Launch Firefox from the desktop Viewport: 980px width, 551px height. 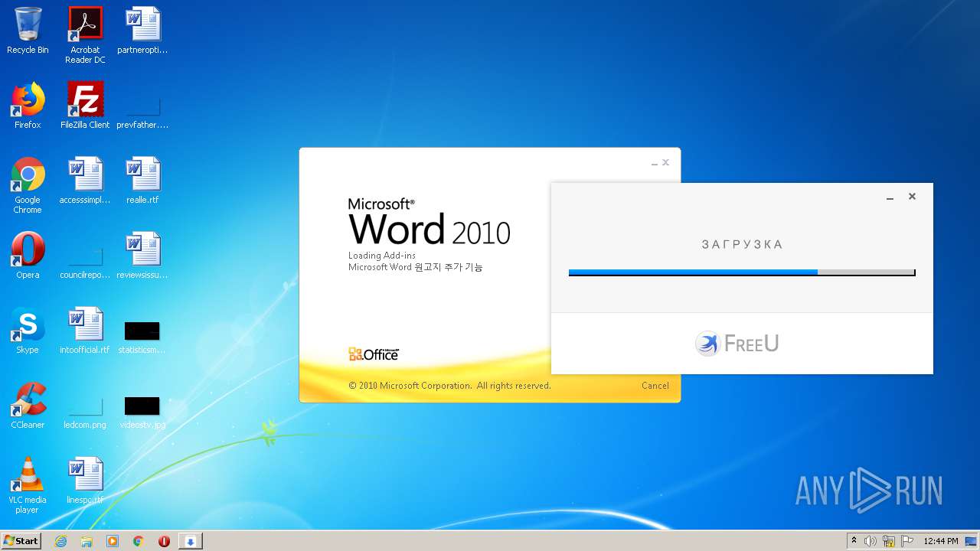pyautogui.click(x=28, y=106)
